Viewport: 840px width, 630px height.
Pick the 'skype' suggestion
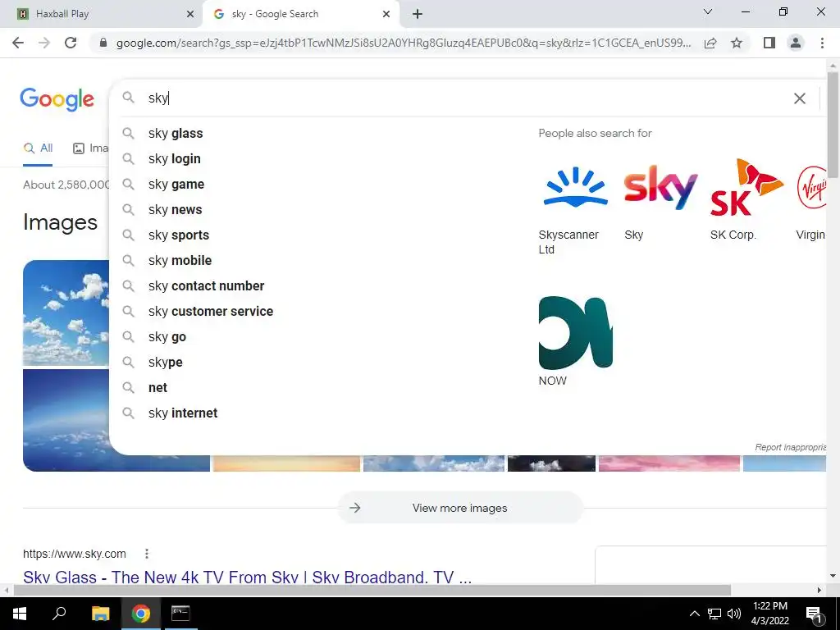(x=165, y=362)
